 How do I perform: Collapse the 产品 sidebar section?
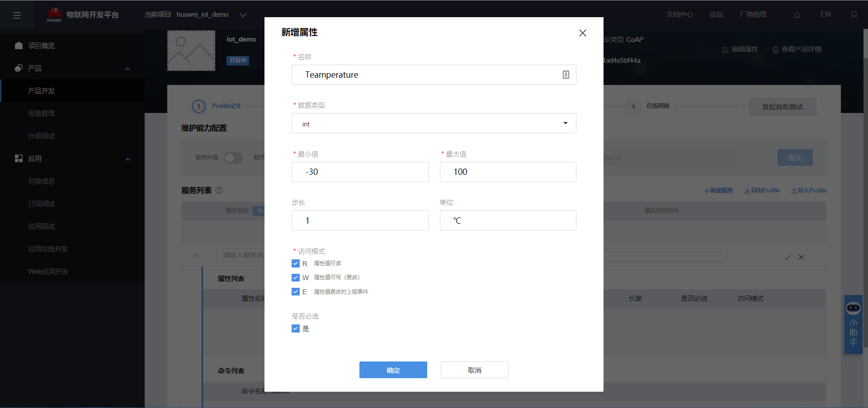(127, 68)
